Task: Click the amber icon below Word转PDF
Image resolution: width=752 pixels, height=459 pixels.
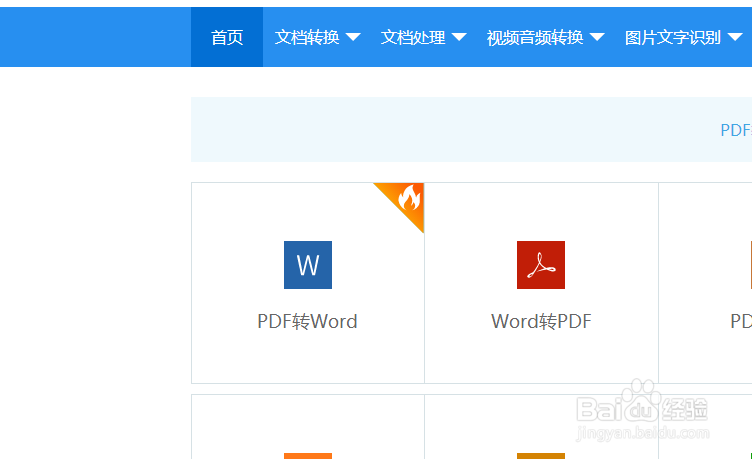Action: point(541,456)
